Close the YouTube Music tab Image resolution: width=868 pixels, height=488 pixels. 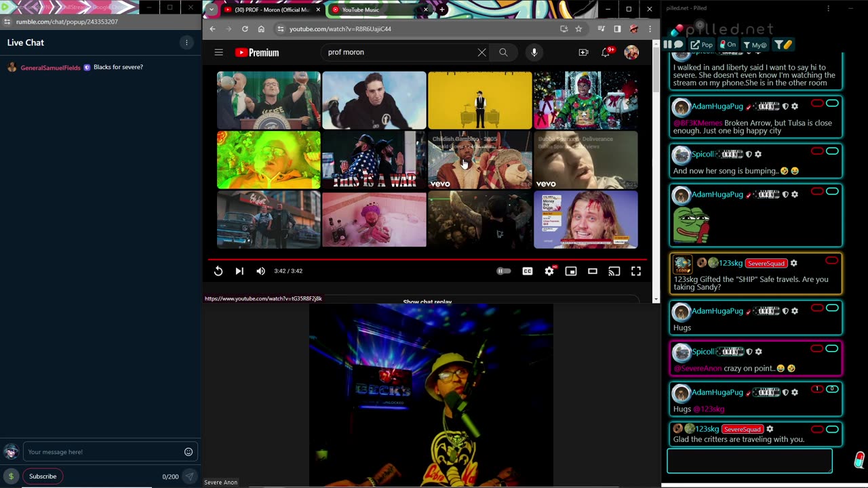[x=426, y=9]
